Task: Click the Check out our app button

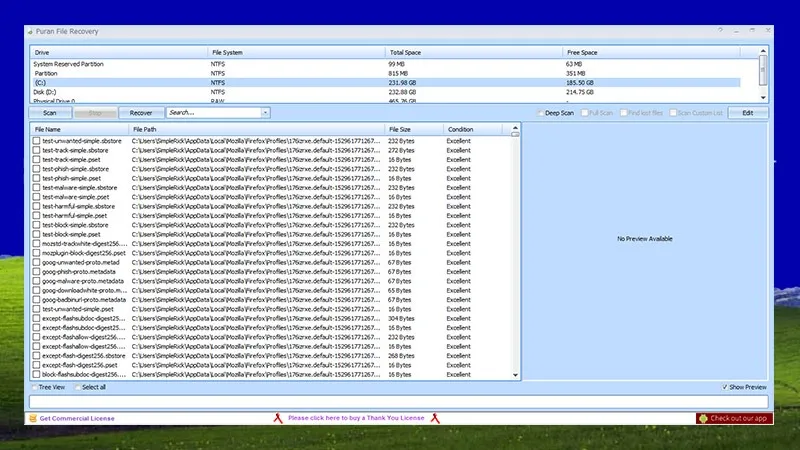Action: pos(734,418)
